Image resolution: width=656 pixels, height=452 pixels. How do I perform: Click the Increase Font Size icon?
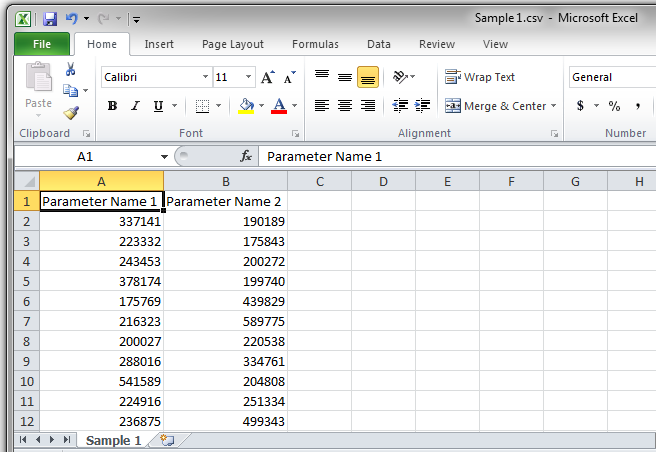click(267, 77)
